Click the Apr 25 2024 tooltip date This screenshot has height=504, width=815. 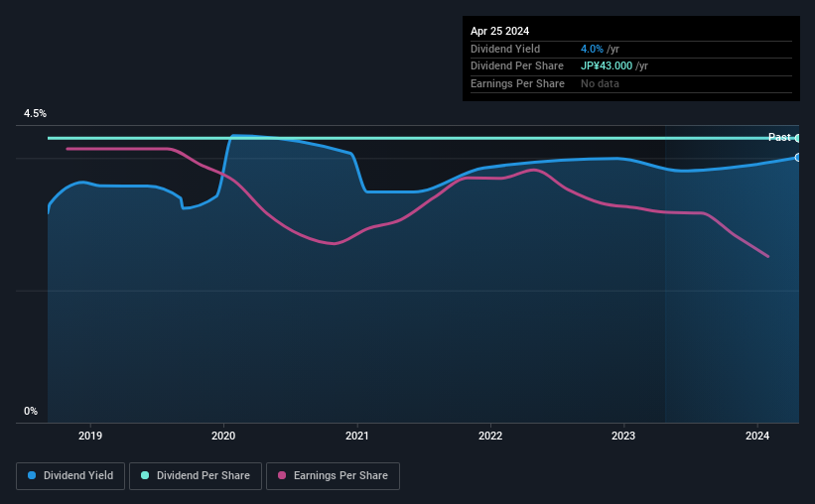(499, 31)
